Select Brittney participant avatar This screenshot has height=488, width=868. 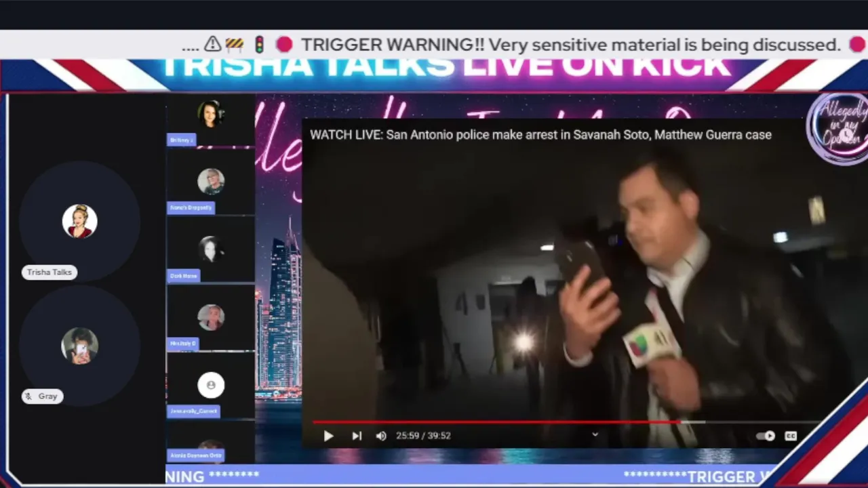[x=211, y=113]
